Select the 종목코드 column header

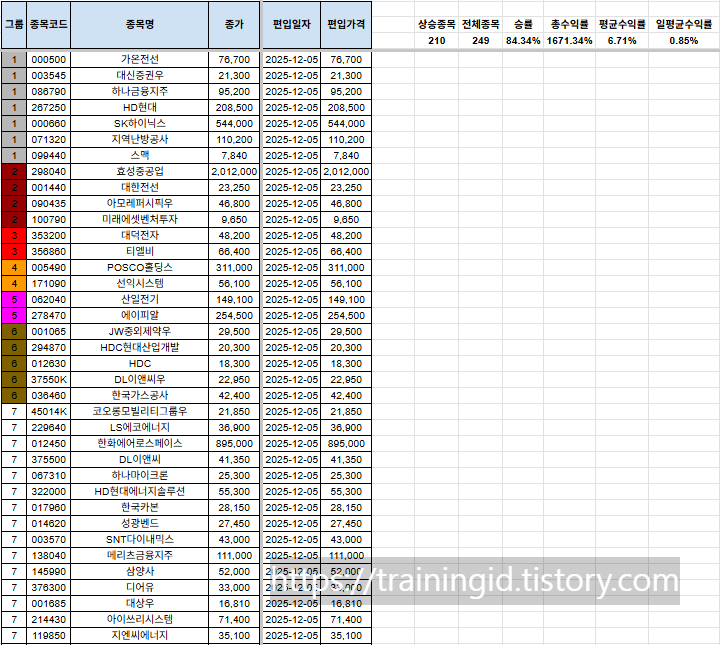(x=48, y=25)
